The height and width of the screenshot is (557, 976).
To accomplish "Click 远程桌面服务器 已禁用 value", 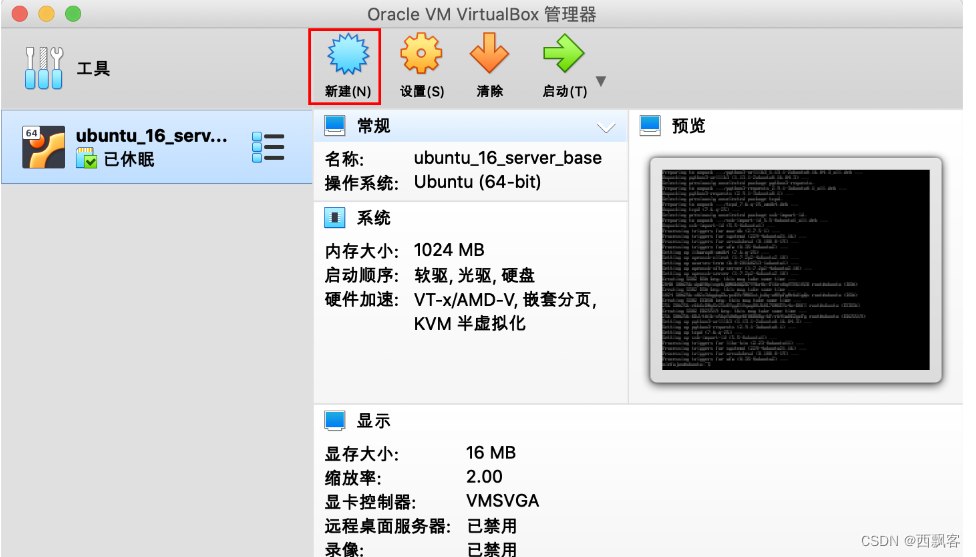I will [x=492, y=526].
